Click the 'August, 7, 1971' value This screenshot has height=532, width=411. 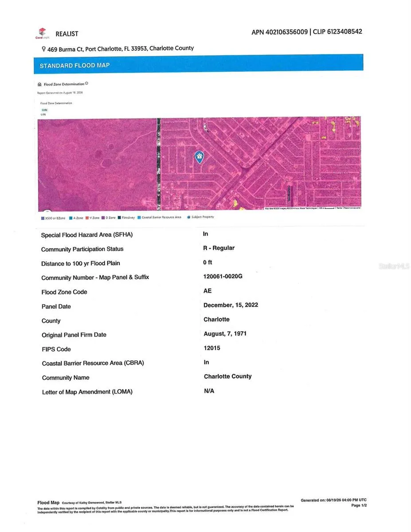(x=225, y=333)
